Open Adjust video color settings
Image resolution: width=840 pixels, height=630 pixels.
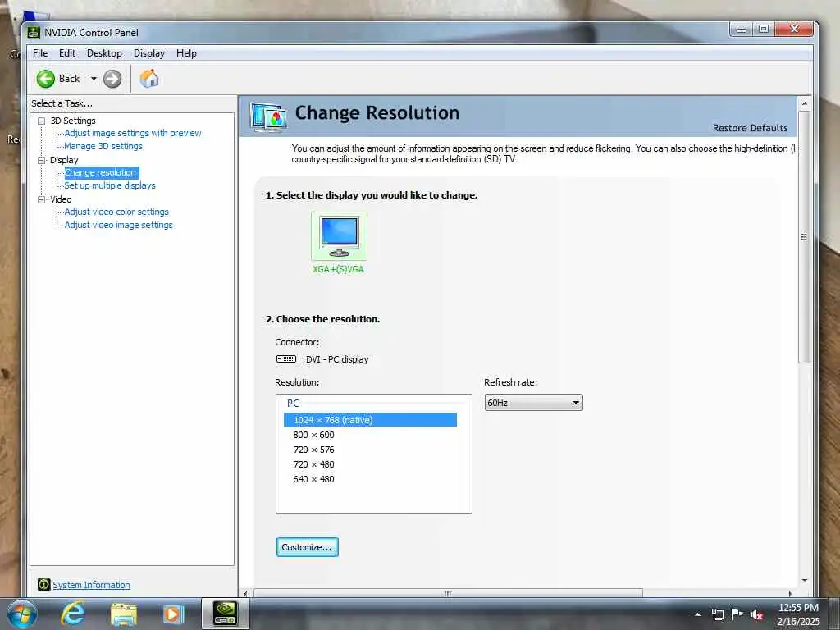pos(116,212)
